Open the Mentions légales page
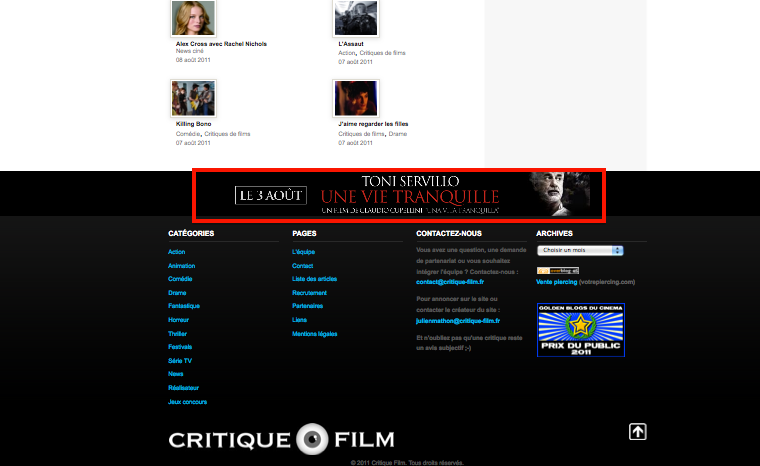 (315, 334)
